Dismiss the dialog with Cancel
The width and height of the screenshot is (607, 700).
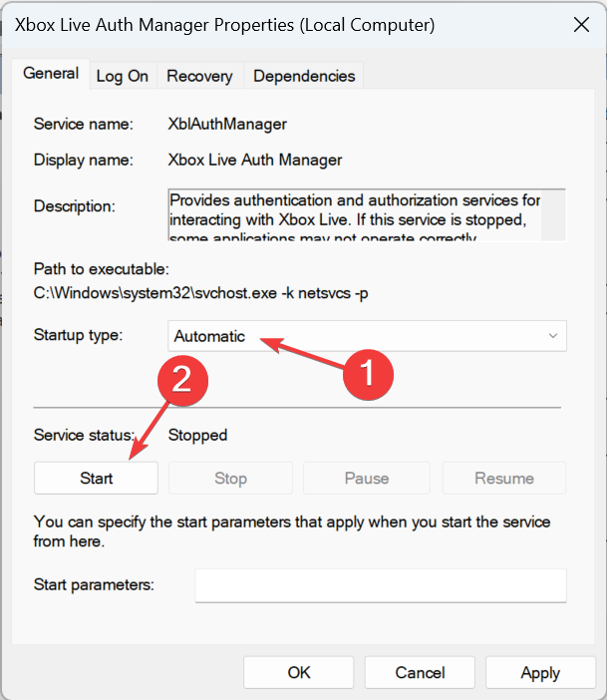(420, 672)
